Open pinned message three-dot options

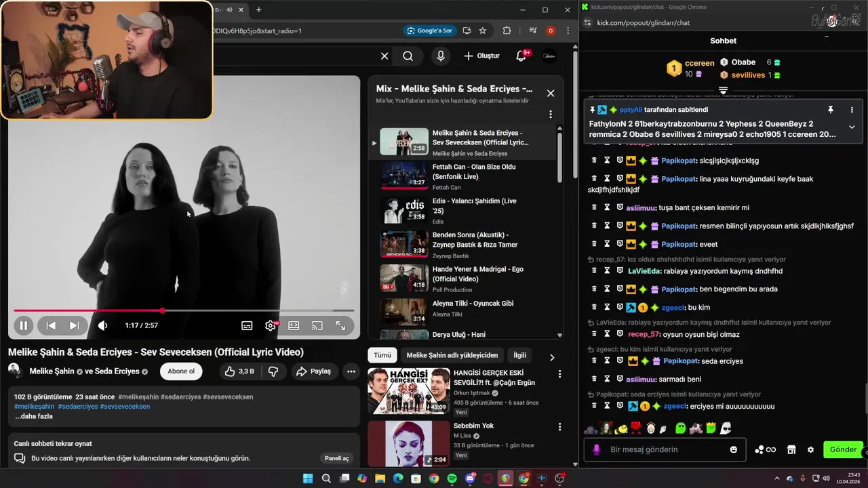click(x=852, y=110)
